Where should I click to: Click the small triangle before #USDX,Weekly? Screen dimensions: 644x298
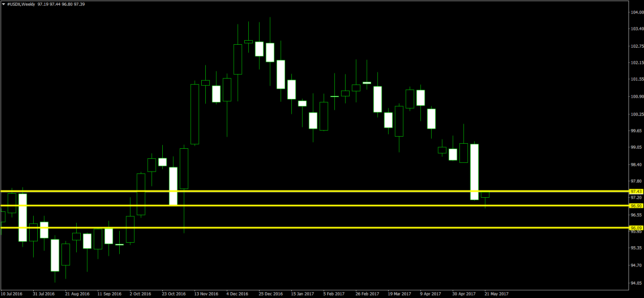(4, 4)
